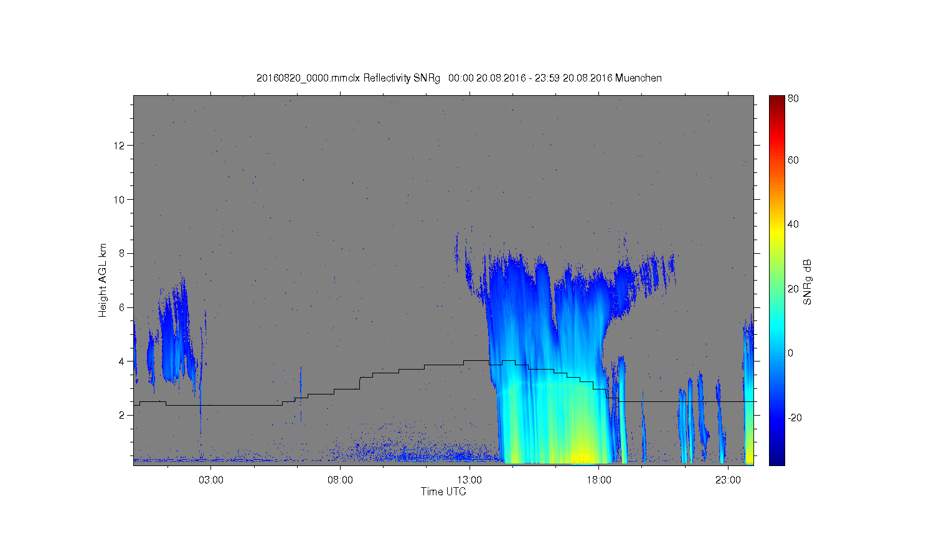Click the height tick label 6
Viewport: 934px width, 560px height.
click(123, 307)
